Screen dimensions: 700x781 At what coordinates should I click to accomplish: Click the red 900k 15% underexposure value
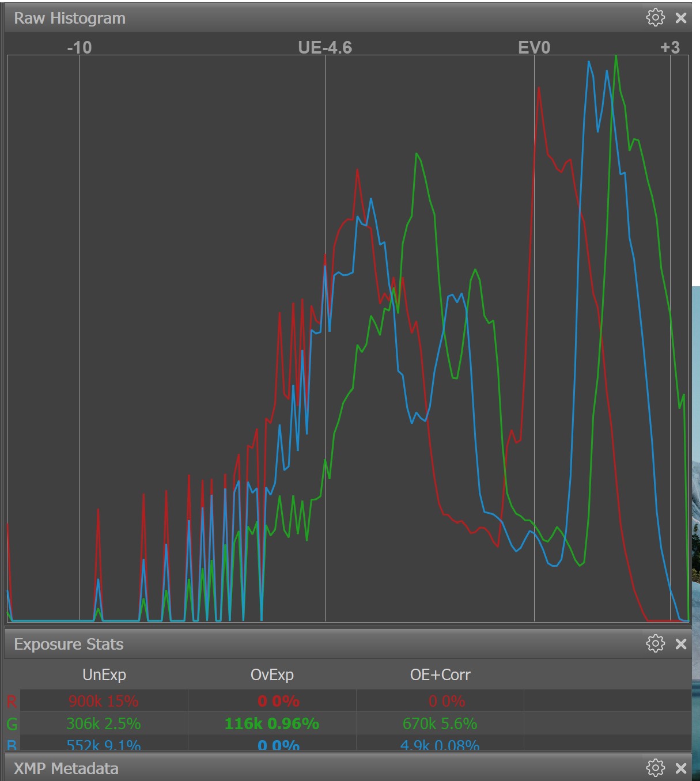[104, 702]
